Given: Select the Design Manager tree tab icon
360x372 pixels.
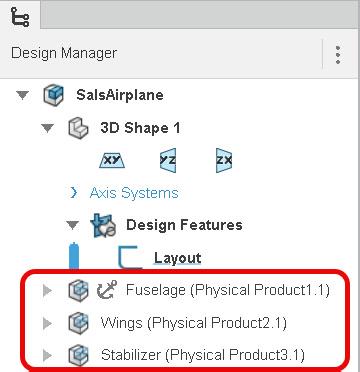Looking at the screenshot, I should click(x=20, y=17).
